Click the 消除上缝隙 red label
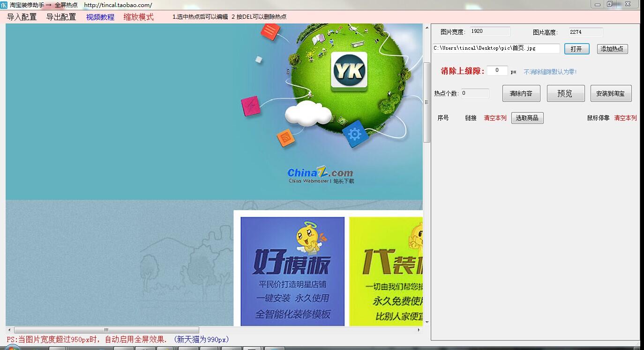Viewport: 644px width, 350px height. click(463, 71)
